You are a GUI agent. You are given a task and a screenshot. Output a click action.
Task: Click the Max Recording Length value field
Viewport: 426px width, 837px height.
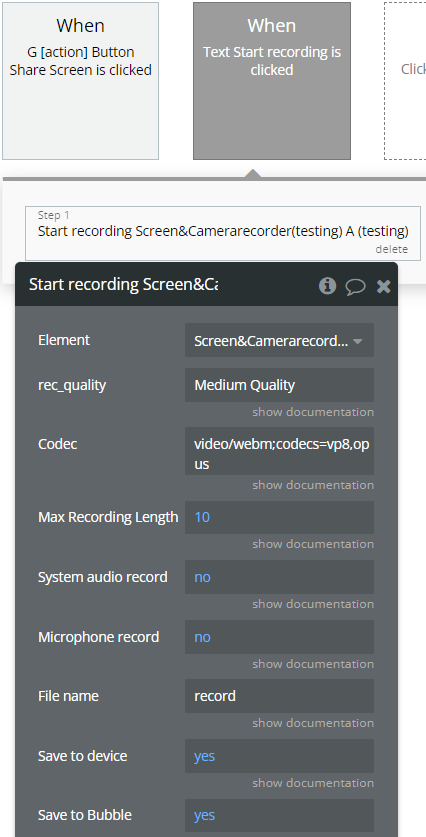(279, 517)
